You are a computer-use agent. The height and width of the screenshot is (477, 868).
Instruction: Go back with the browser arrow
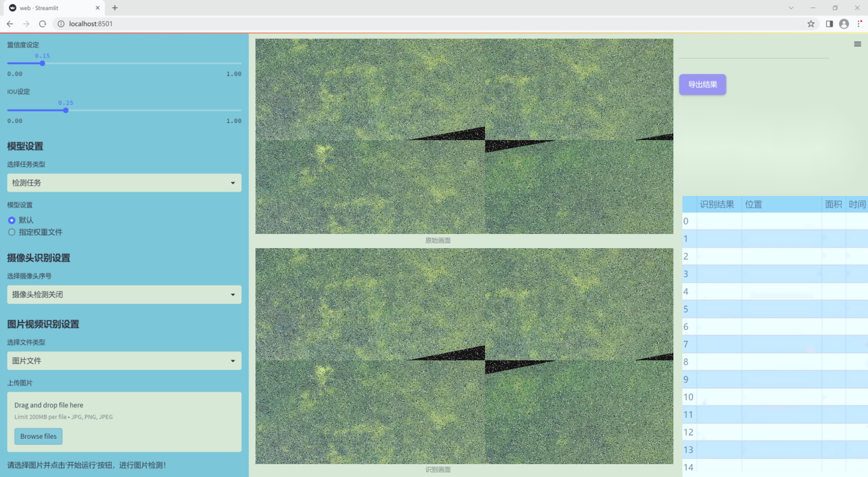click(x=10, y=24)
